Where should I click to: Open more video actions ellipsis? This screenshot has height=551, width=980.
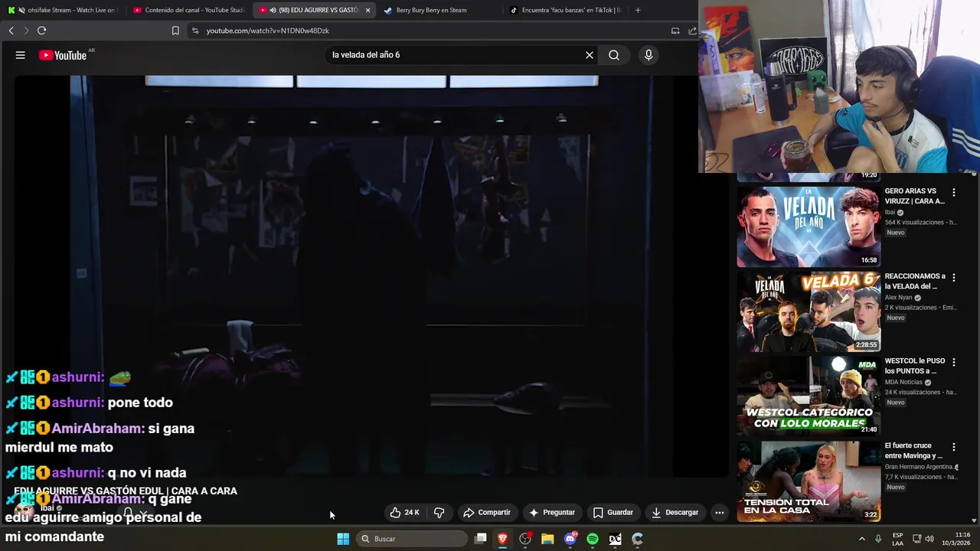[x=719, y=513]
